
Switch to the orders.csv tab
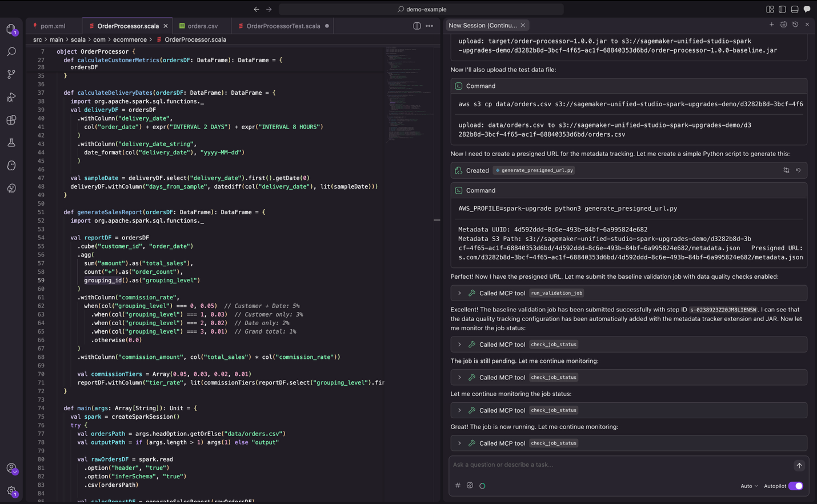pos(202,26)
